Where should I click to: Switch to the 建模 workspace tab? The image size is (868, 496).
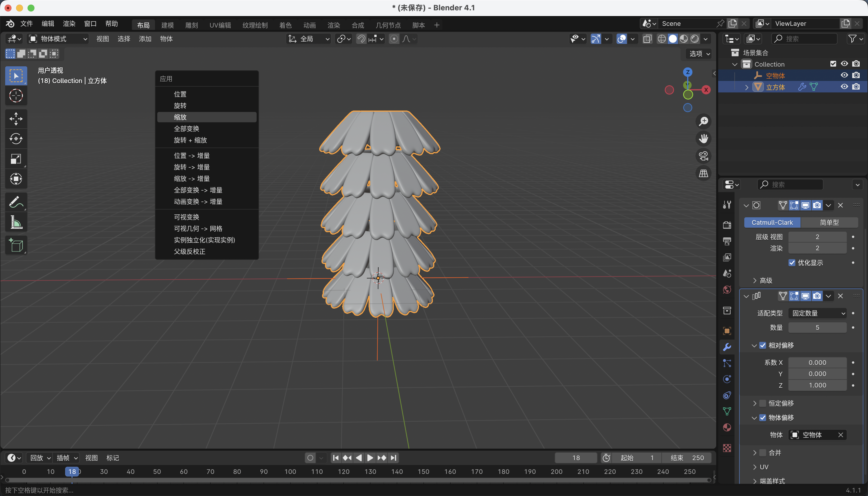pos(167,25)
